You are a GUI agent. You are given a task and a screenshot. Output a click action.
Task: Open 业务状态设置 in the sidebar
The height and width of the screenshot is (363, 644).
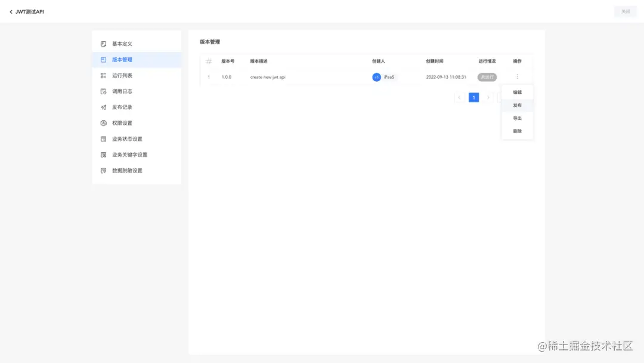pos(137,139)
